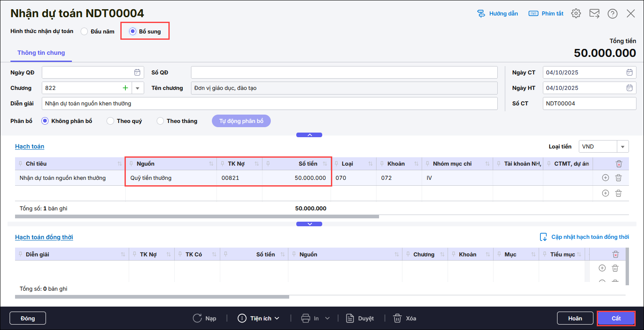Click the envelope feedback icon

(x=594, y=13)
